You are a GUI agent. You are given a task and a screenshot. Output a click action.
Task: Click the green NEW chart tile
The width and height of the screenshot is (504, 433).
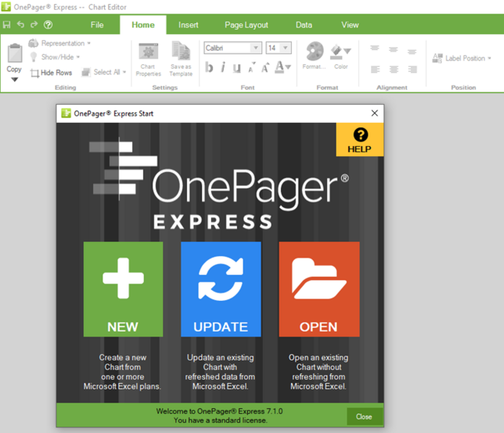123,289
